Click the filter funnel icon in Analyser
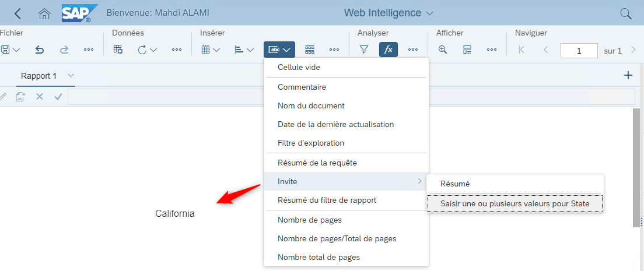Viewport: 644px width, 271px height. 363,50
